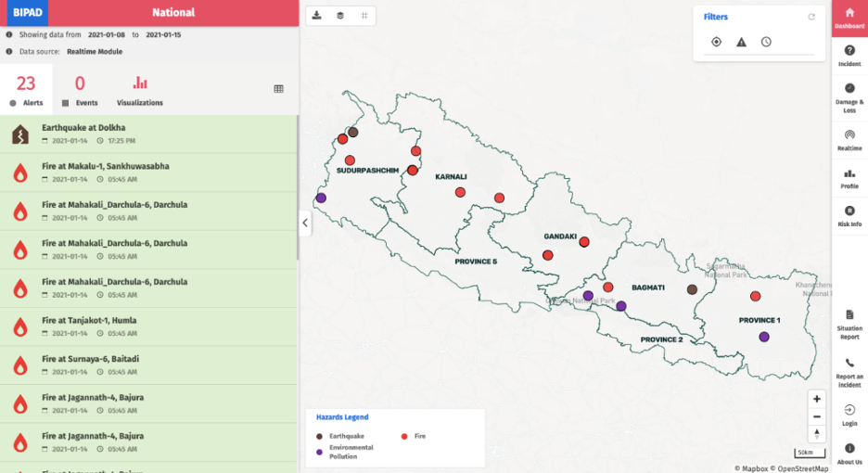Viewport: 868px width, 473px height.
Task: Click the Realtime Module data source text
Action: (x=95, y=52)
